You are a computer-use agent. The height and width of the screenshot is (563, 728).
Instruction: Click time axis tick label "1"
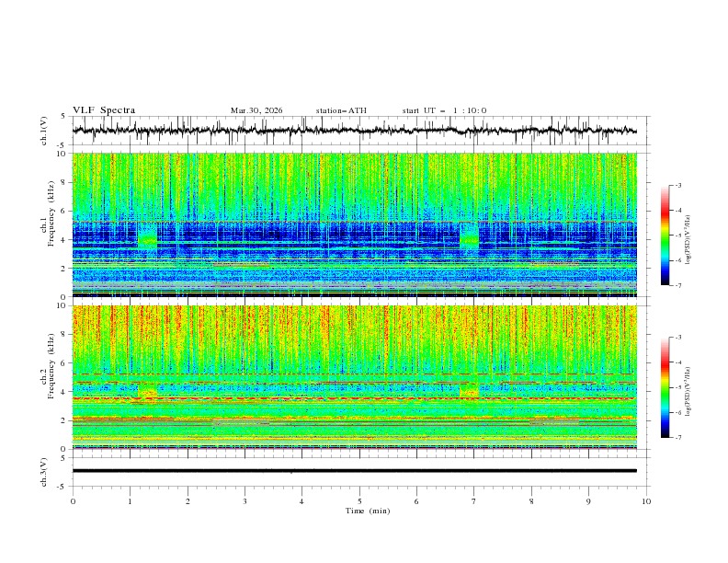130,501
